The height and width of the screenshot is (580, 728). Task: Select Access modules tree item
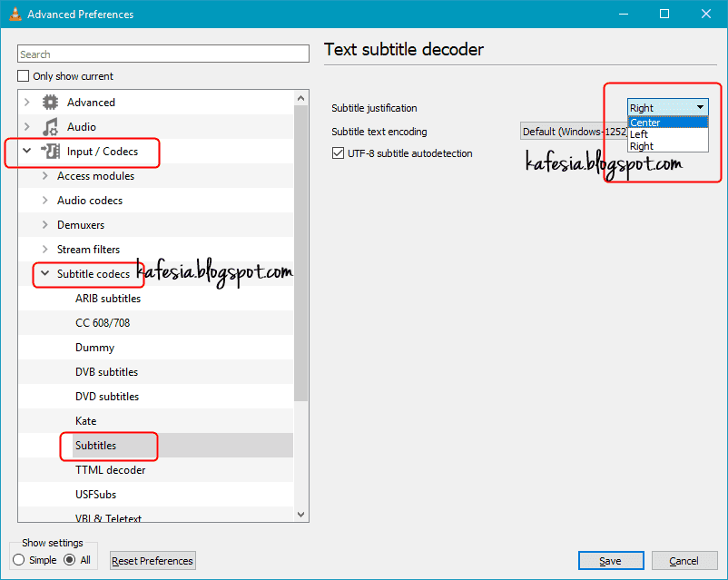point(95,176)
